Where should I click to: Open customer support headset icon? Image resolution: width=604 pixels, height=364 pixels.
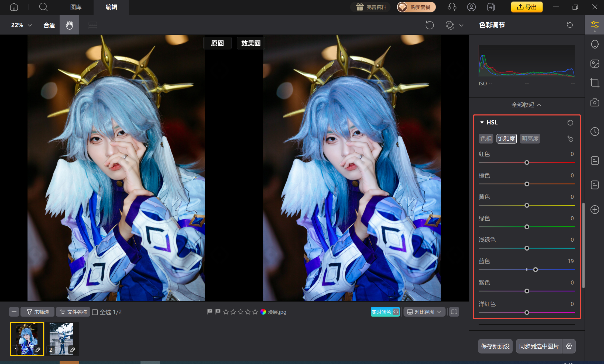click(452, 7)
